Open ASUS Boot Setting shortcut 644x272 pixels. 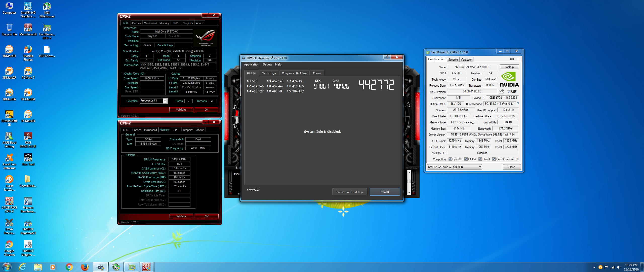(x=9, y=140)
